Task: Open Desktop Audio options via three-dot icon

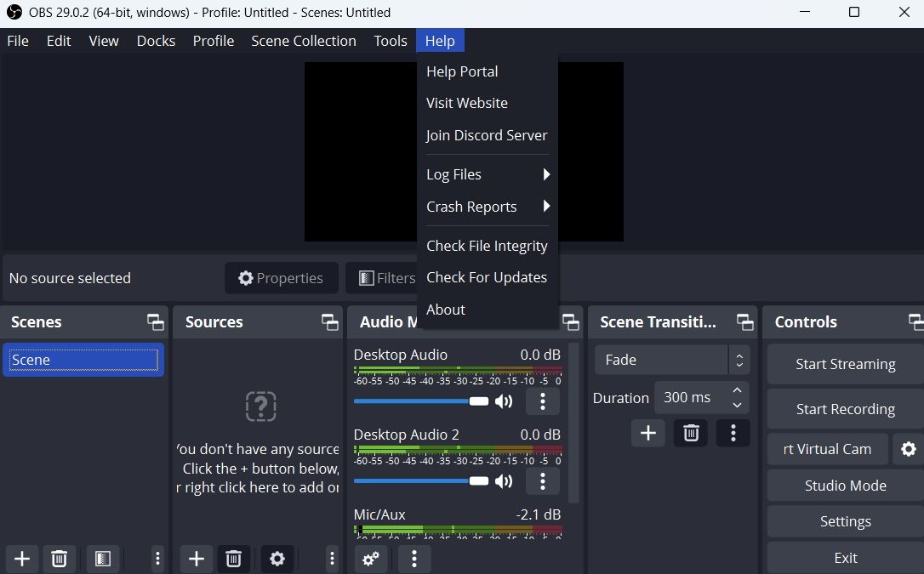Action: point(543,401)
